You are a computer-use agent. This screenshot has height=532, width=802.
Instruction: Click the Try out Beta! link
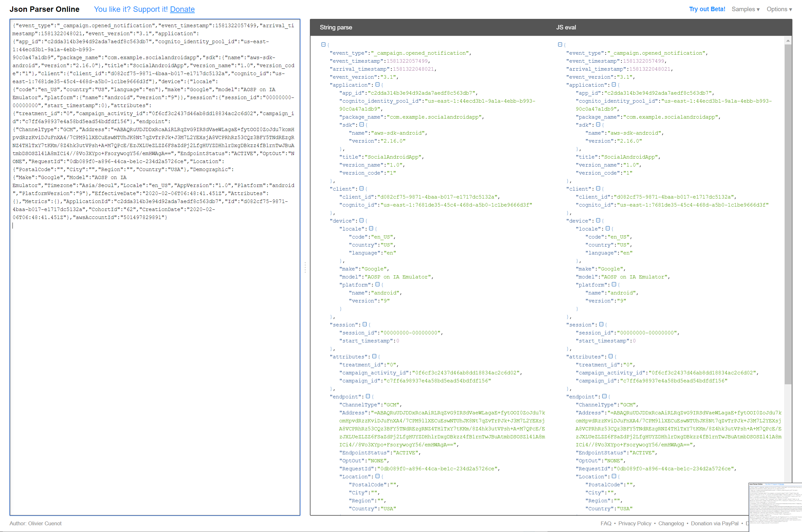click(x=707, y=9)
